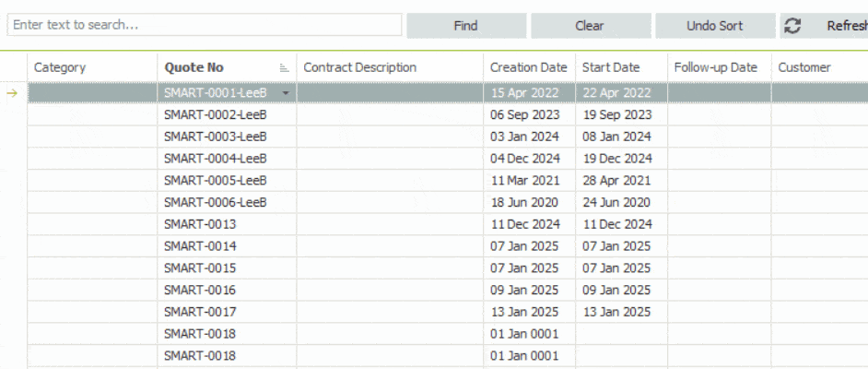Select quote SMART-0013 in the grid
This screenshot has width=868, height=369.
[x=200, y=224]
